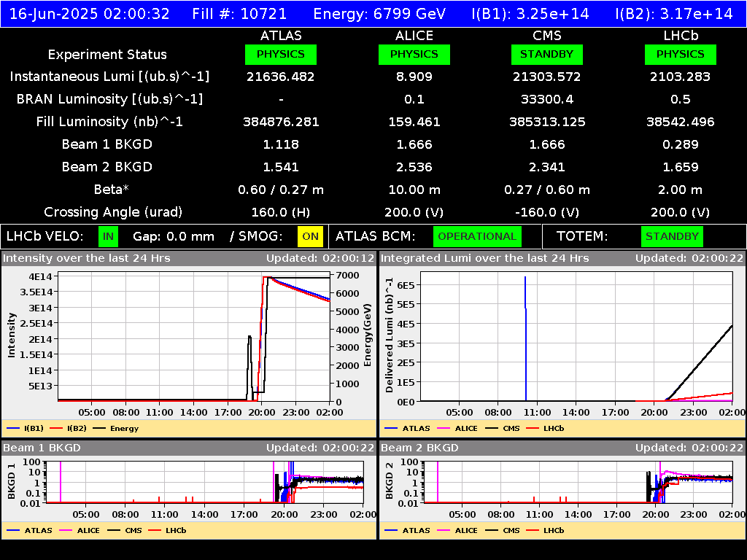Select the I(B1) 3.25e+14 value

530,14
